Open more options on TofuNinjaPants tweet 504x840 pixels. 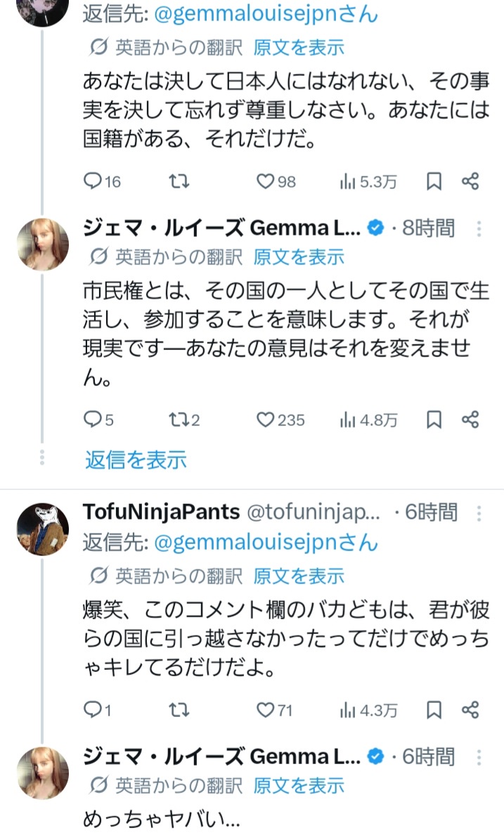479,513
